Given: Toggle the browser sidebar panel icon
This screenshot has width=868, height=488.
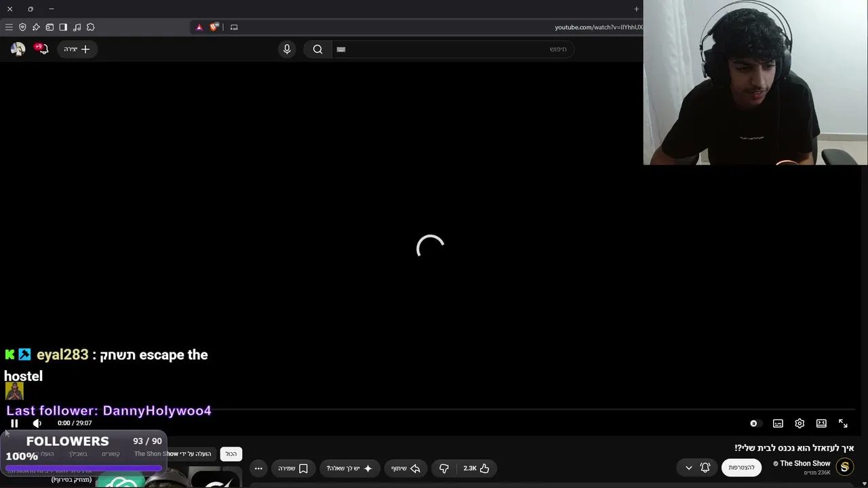Looking at the screenshot, I should coord(63,27).
